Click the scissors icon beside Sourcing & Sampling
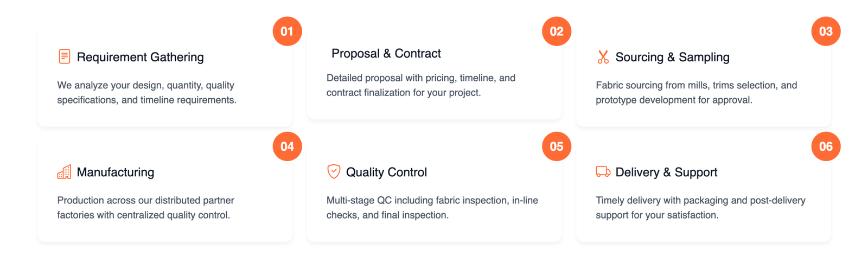868x256 pixels. (x=603, y=57)
